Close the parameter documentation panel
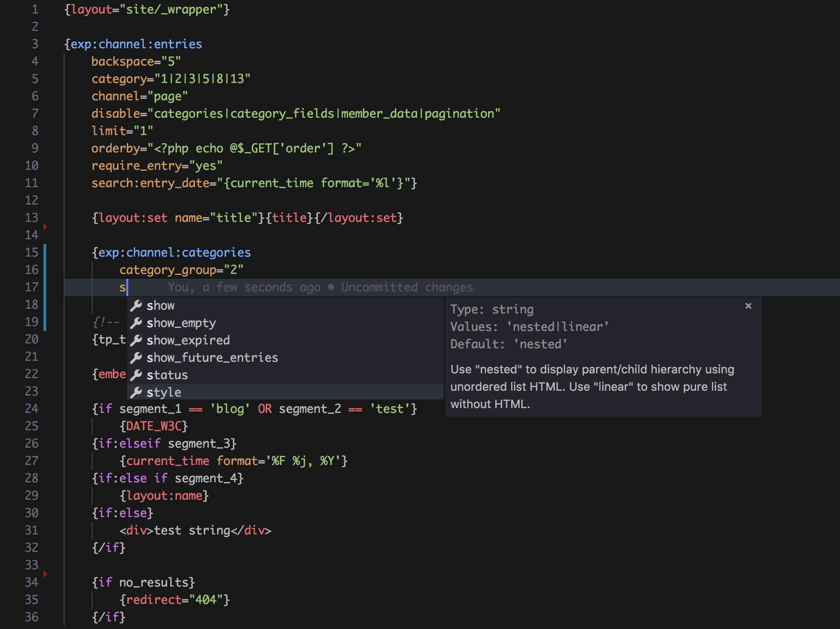 coord(748,306)
